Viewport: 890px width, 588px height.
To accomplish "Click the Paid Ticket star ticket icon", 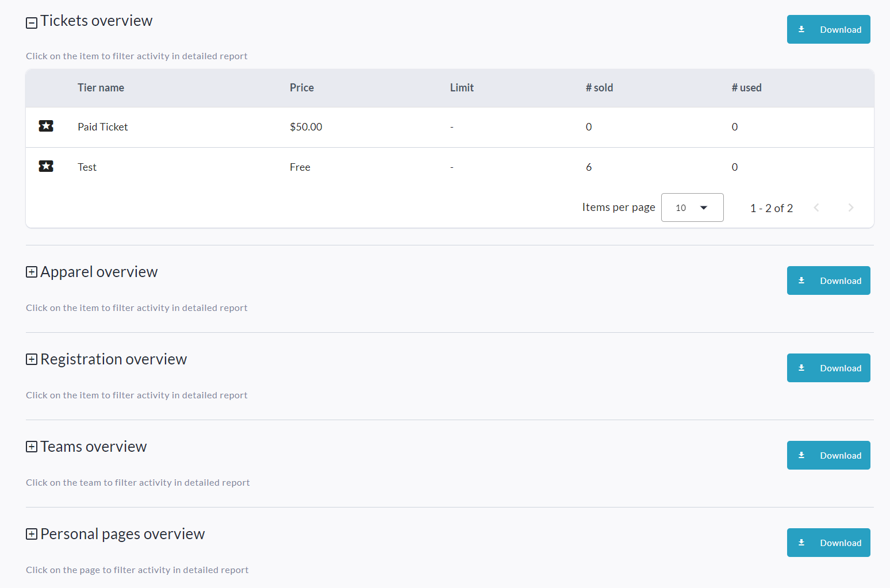I will 46,126.
